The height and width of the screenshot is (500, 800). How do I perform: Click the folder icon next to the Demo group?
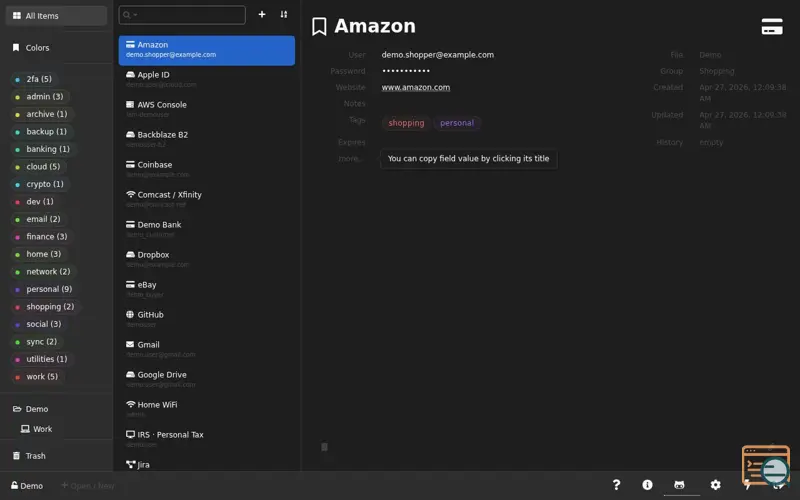pyautogui.click(x=17, y=409)
